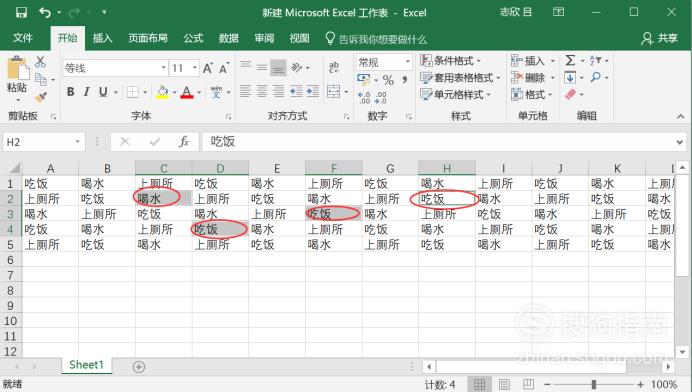Cut selection with the scissors icon
Viewport: 692px width, 392px height.
40,62
